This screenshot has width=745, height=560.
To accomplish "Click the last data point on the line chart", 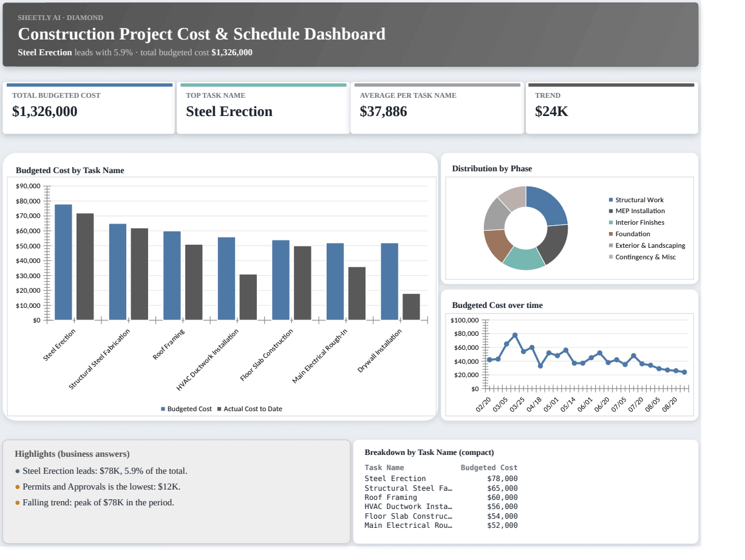I will click(x=684, y=372).
